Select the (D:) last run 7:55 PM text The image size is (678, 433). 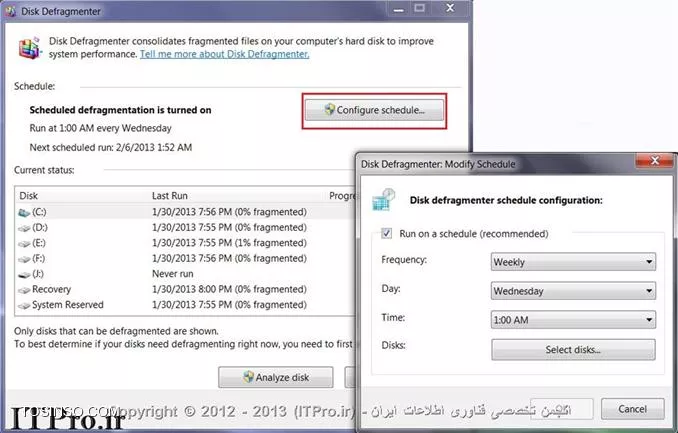(229, 228)
